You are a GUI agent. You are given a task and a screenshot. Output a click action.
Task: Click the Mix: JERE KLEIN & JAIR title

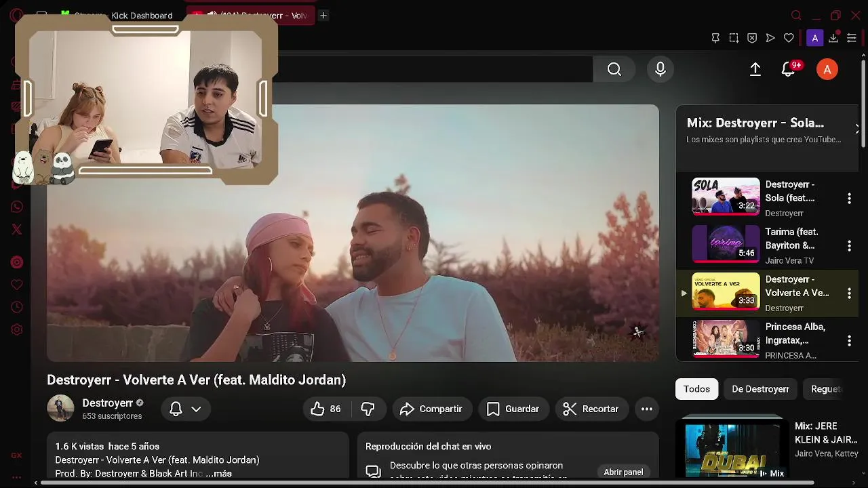pyautogui.click(x=826, y=432)
